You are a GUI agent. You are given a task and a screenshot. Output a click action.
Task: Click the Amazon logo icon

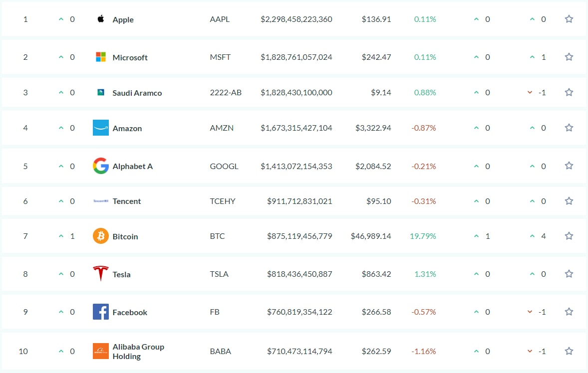coord(101,128)
